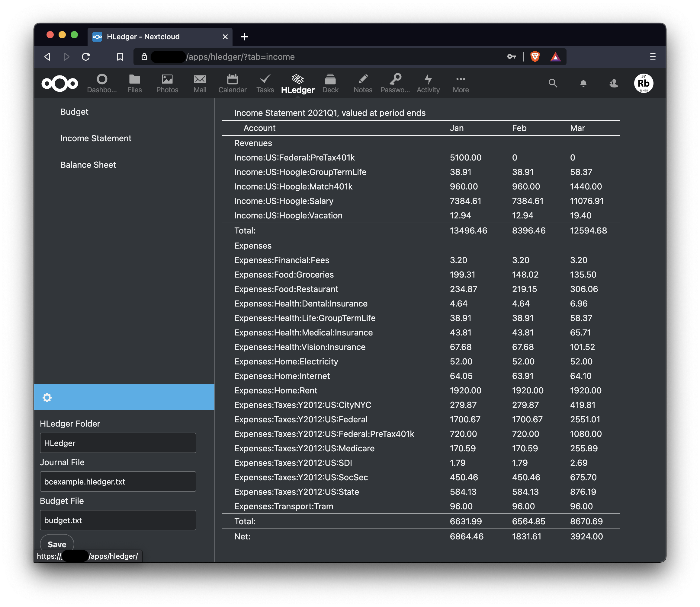Open the Calendar app icon
Viewport: 700px width, 607px height.
click(x=232, y=83)
